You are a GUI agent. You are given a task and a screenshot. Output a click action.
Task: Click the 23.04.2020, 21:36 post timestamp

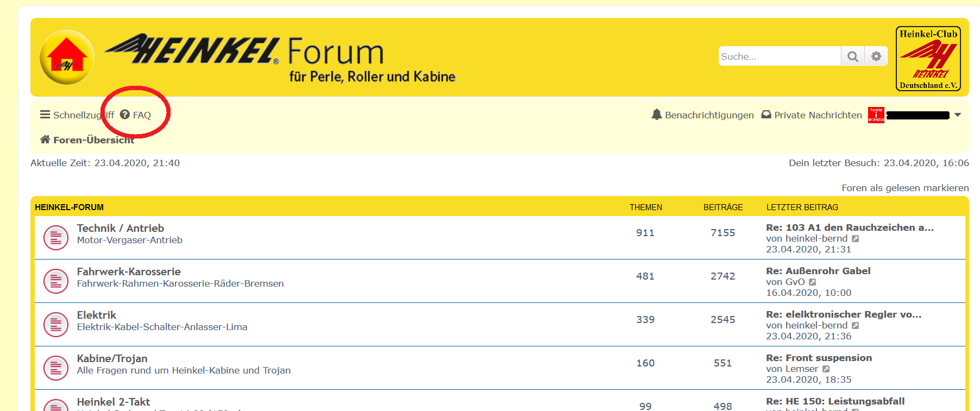(809, 336)
